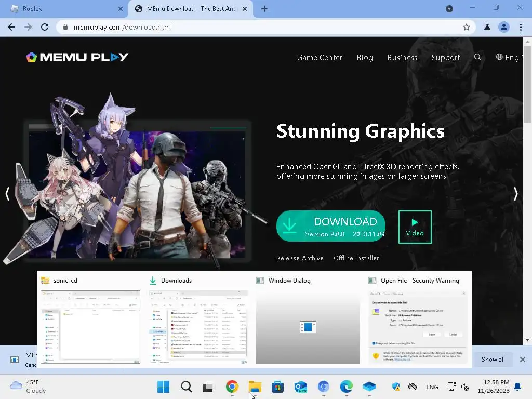Close the Roblox tab
The height and width of the screenshot is (399, 532).
[x=121, y=9]
